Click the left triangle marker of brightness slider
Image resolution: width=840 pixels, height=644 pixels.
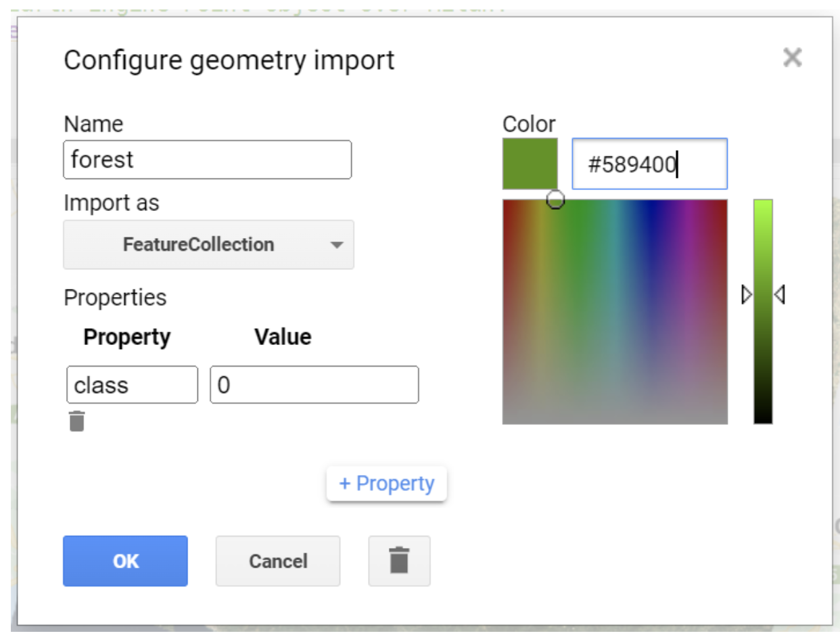(747, 295)
